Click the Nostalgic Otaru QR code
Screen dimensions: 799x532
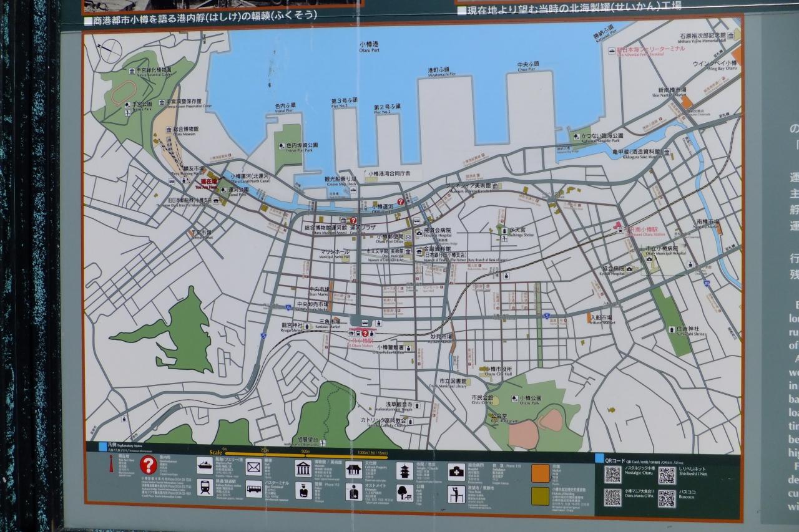coord(612,475)
